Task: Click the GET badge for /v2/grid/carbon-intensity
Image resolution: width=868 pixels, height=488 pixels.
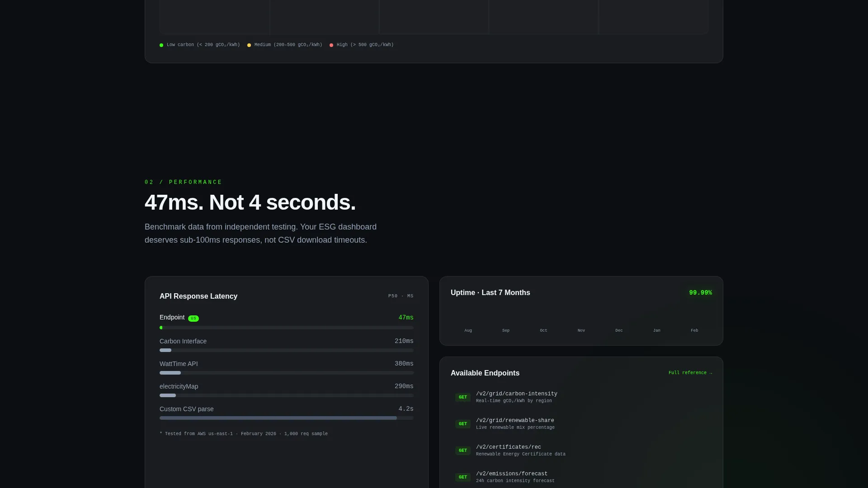Action: pyautogui.click(x=462, y=398)
